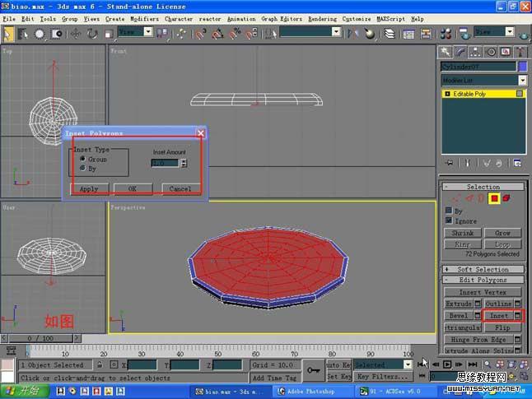532x399 pixels.
Task: Select Element sub-object level icon
Action: click(506, 198)
